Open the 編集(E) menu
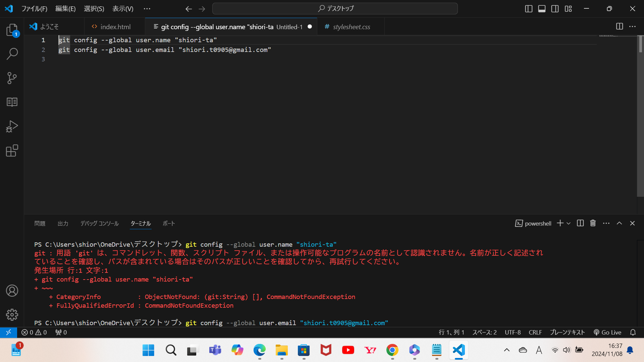This screenshot has height=362, width=644. click(65, 9)
